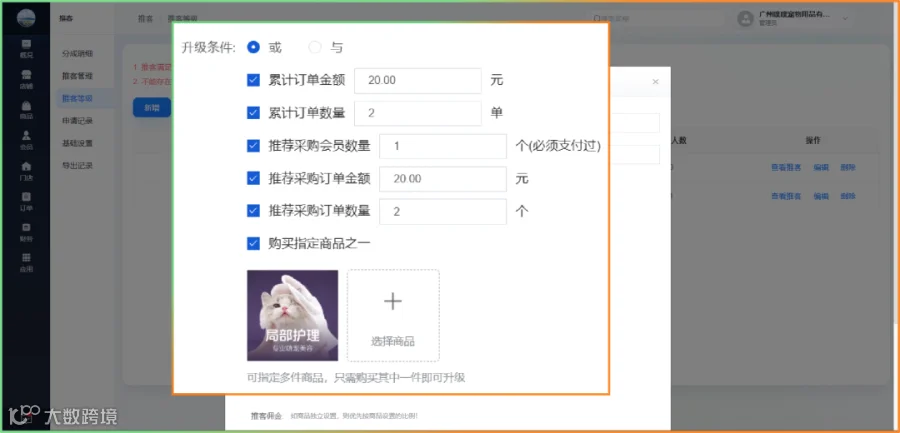Open the 订单 orders sidebar icon

click(x=26, y=202)
